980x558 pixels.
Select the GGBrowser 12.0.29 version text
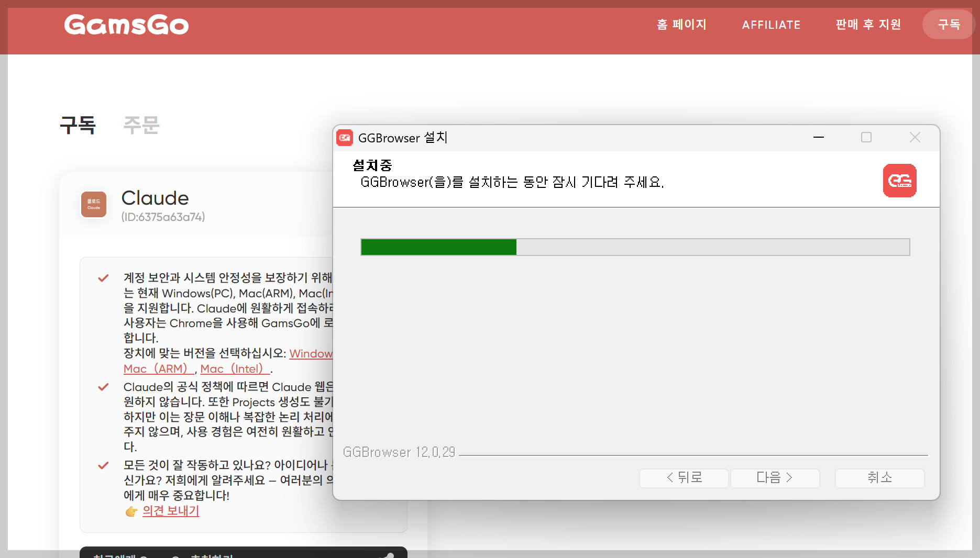coord(399,452)
